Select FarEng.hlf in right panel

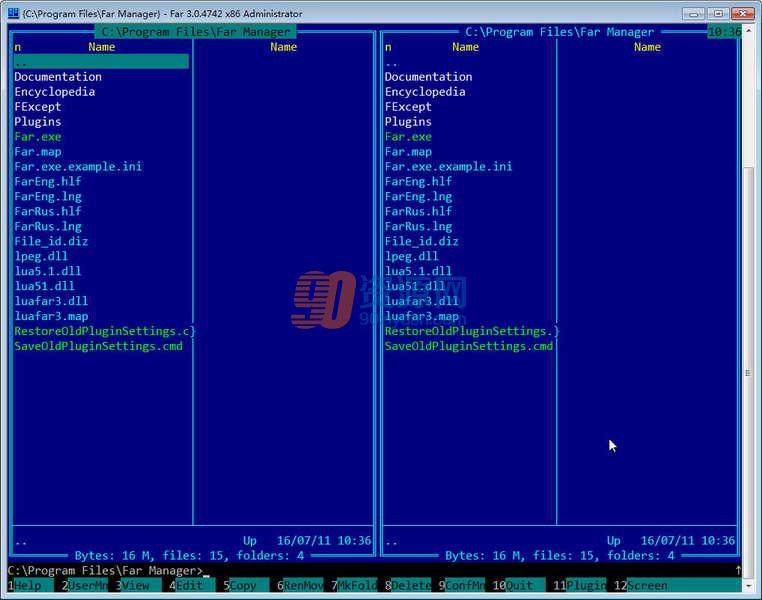(x=418, y=182)
